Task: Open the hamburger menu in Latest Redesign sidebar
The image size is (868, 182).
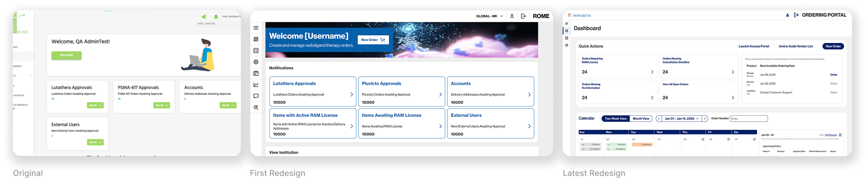Action: coord(567,24)
